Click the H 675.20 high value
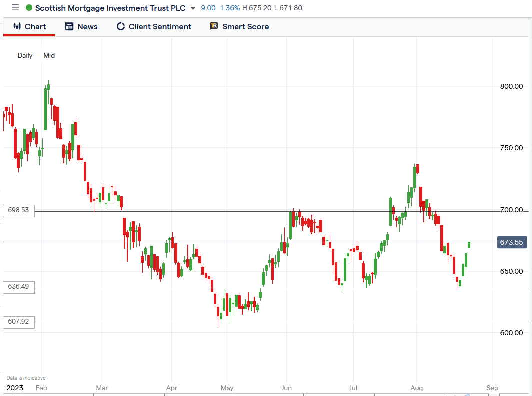This screenshot has height=396, width=532. point(257,8)
